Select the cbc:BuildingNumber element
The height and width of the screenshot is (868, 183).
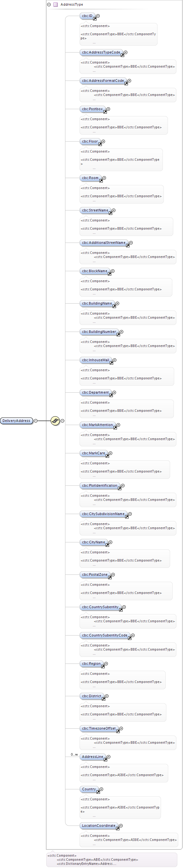pos(99,332)
